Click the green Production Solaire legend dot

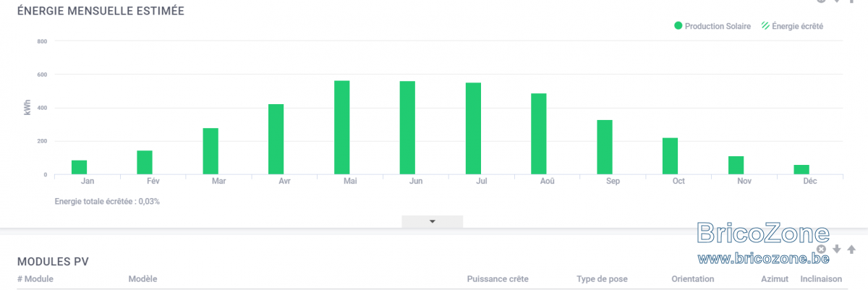click(x=678, y=26)
